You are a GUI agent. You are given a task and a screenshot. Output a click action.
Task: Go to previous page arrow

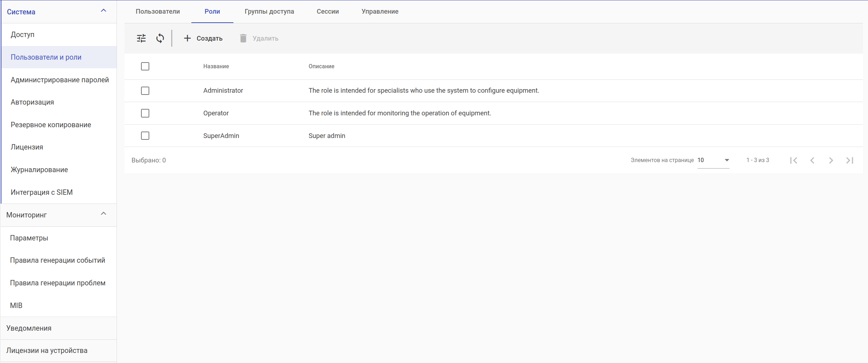pyautogui.click(x=812, y=160)
